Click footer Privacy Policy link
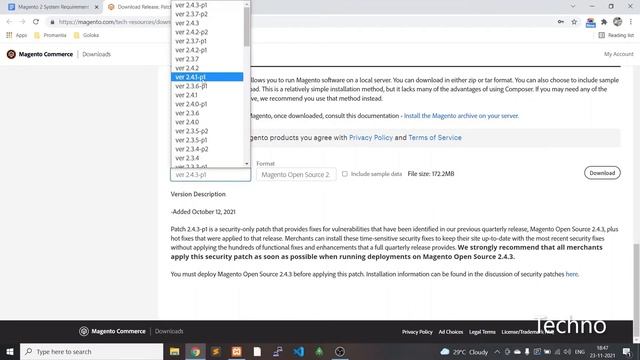This screenshot has height=360, width=640. click(417, 332)
